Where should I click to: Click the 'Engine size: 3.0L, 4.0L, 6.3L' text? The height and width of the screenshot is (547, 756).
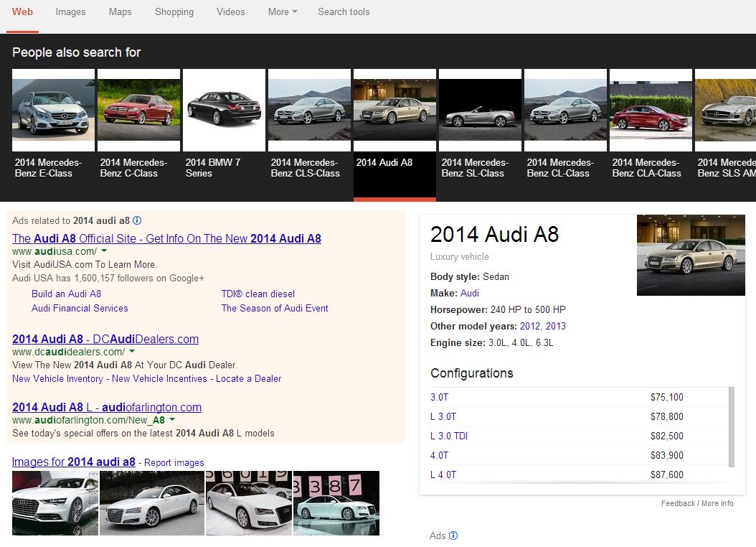(492, 342)
